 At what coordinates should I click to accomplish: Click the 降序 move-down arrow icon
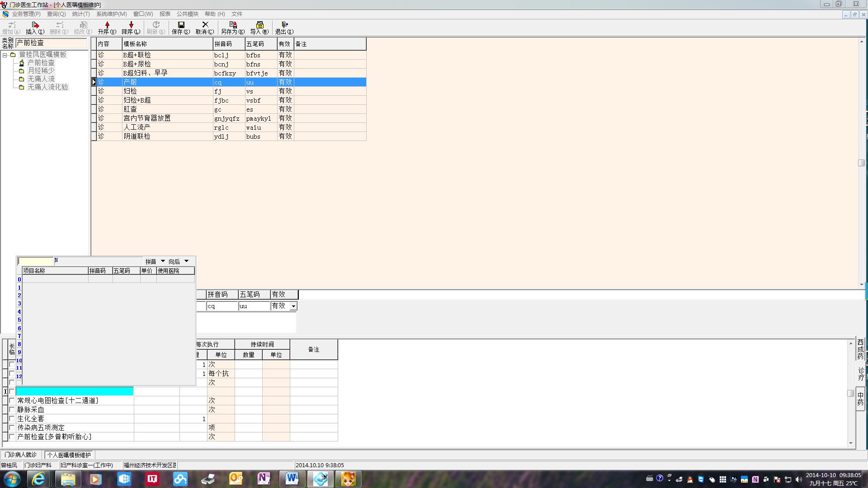coord(131,25)
